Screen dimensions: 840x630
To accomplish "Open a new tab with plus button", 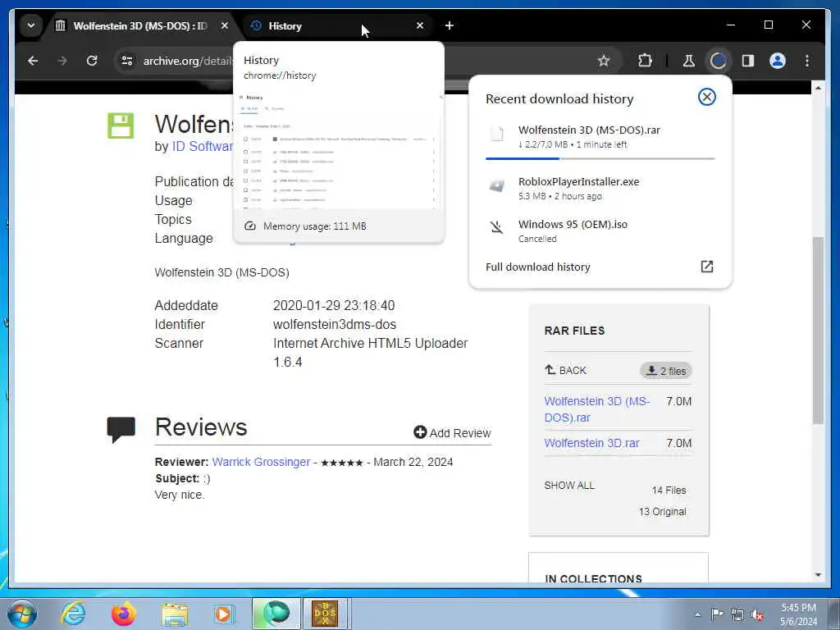I will click(450, 25).
